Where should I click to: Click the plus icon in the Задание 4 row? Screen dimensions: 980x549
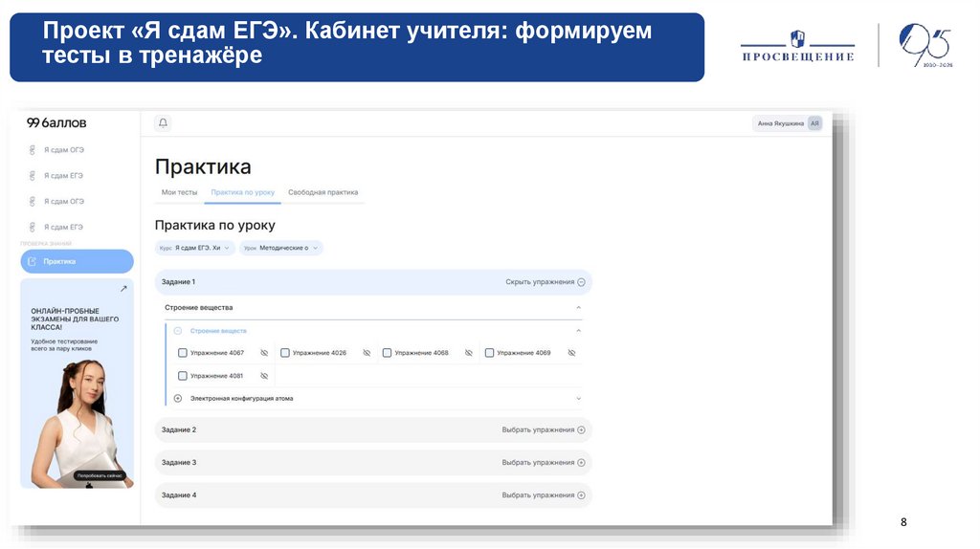point(581,495)
